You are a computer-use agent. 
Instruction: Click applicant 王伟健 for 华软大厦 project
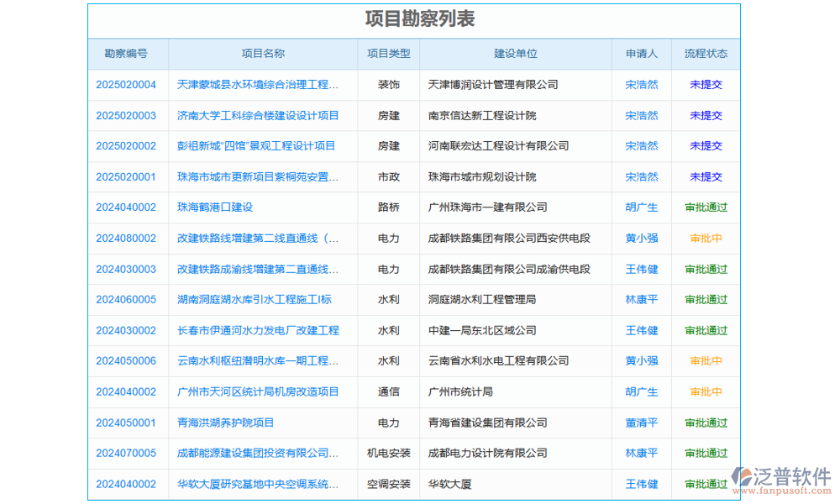pyautogui.click(x=642, y=484)
